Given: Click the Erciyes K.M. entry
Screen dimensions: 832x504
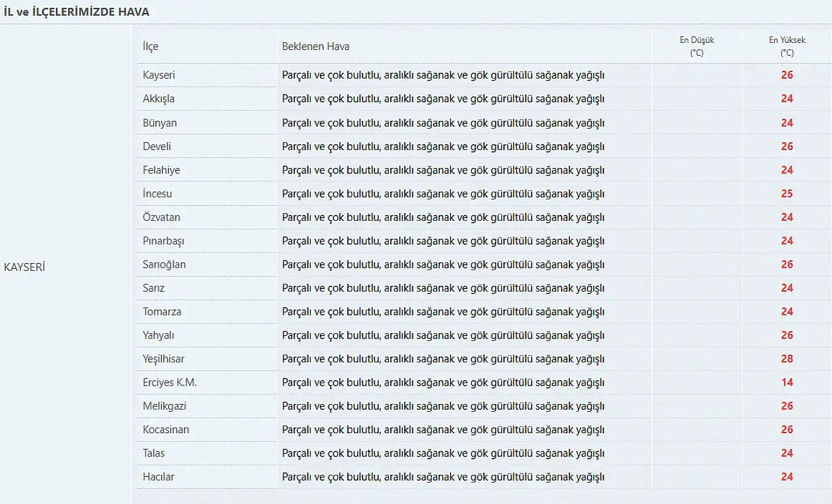Looking at the screenshot, I should point(170,383).
